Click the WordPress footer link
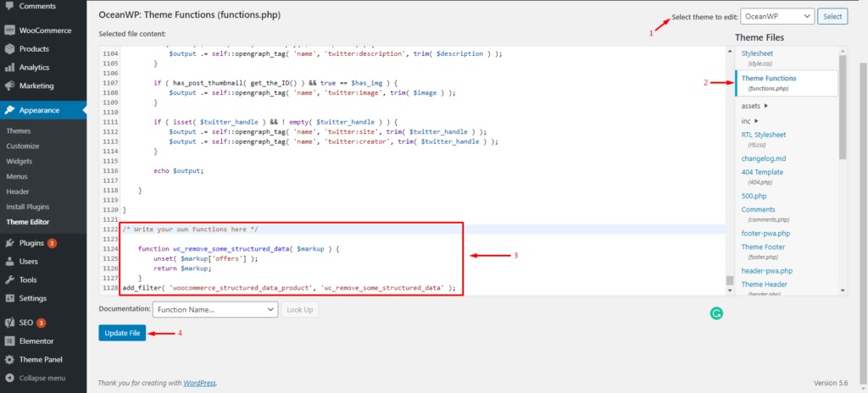868x393 pixels. coord(200,383)
